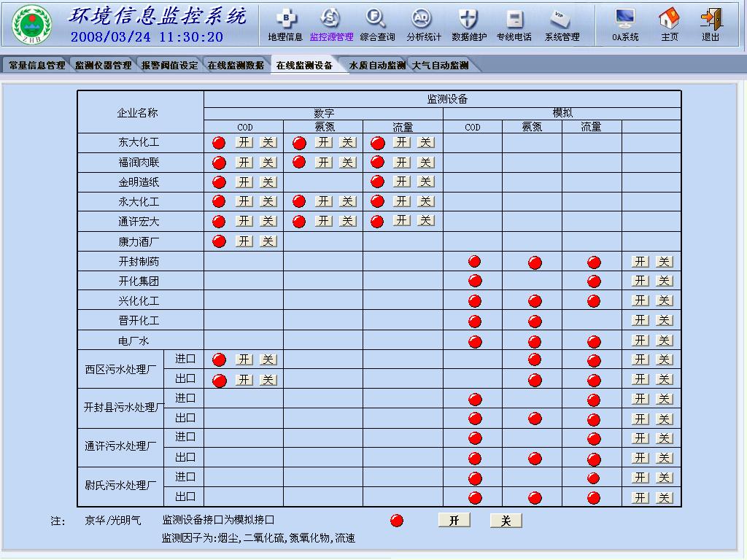Turn on digital COD for 东大化工
747x560 pixels.
tap(244, 142)
